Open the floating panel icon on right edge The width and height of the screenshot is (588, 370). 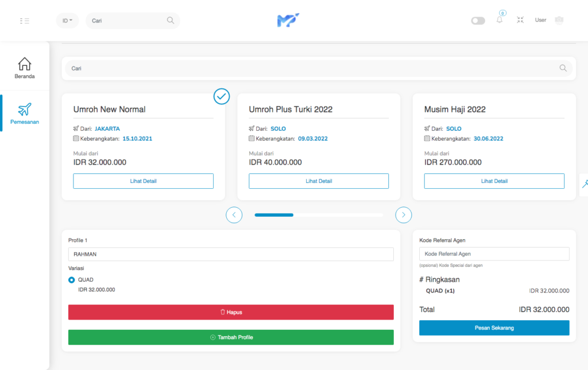pos(585,184)
